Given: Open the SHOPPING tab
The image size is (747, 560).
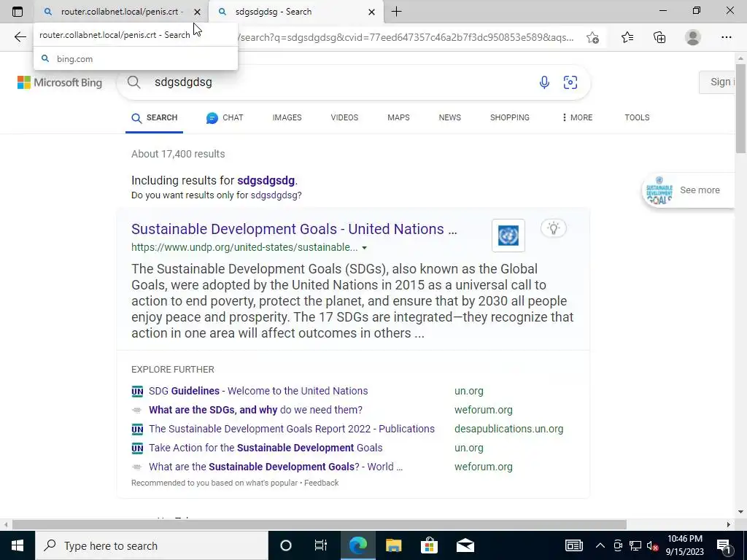Looking at the screenshot, I should point(510,117).
